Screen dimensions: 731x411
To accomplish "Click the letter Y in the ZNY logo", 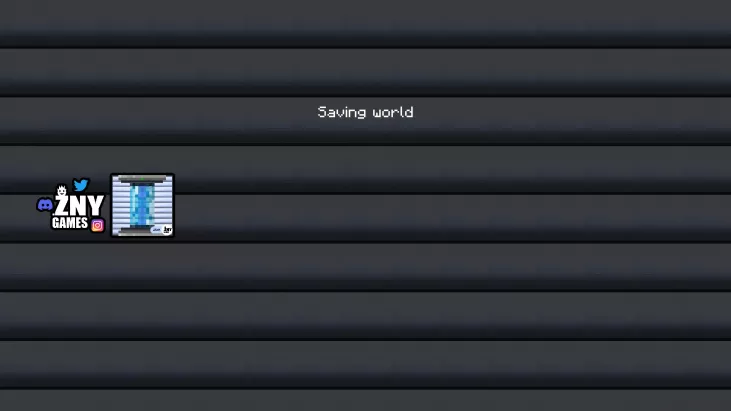I will [96, 206].
